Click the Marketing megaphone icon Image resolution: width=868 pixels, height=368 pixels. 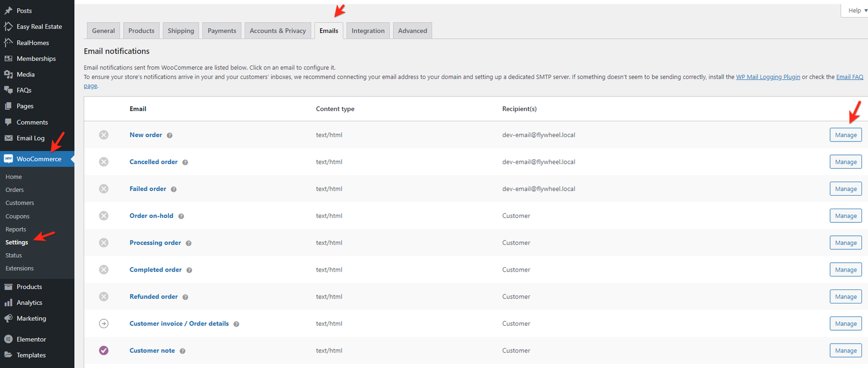tap(8, 318)
